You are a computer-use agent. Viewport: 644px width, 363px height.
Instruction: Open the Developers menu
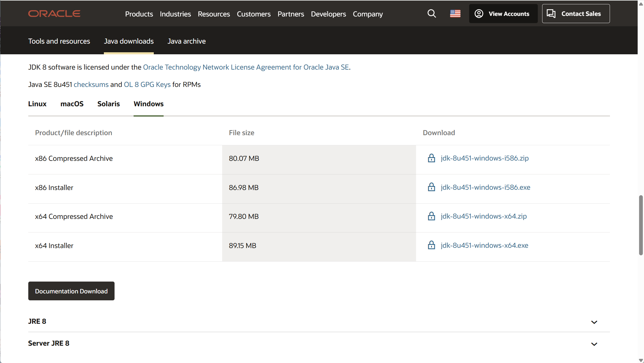click(x=328, y=14)
